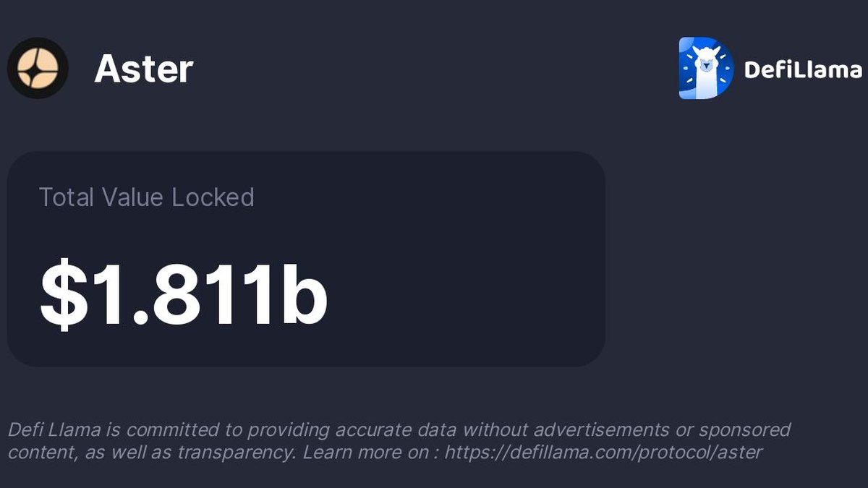Select the Aster protocol name heading

point(143,69)
